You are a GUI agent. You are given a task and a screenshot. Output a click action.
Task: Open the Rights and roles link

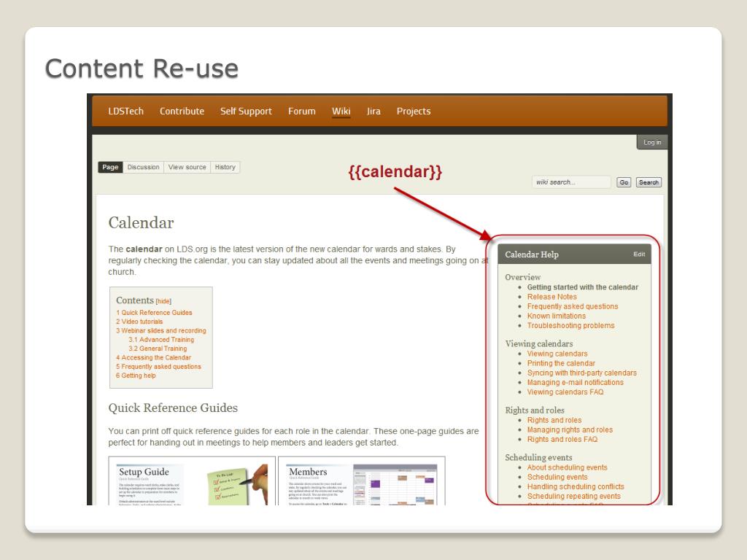click(554, 420)
